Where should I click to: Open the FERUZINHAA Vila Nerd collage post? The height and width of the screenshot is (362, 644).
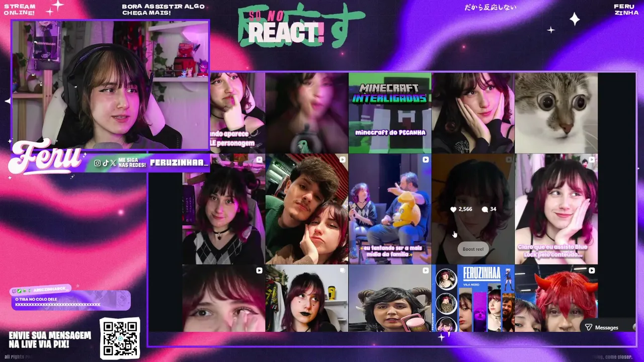tap(473, 298)
